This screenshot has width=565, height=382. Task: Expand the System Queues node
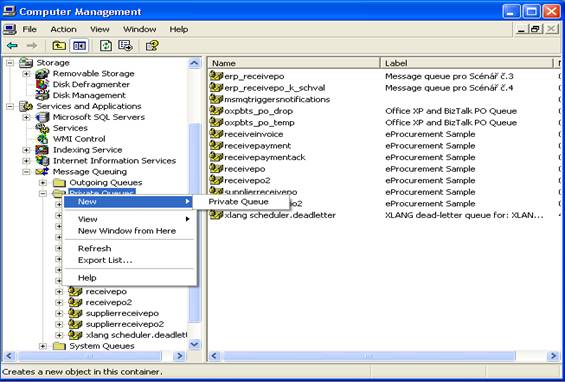pyautogui.click(x=43, y=346)
